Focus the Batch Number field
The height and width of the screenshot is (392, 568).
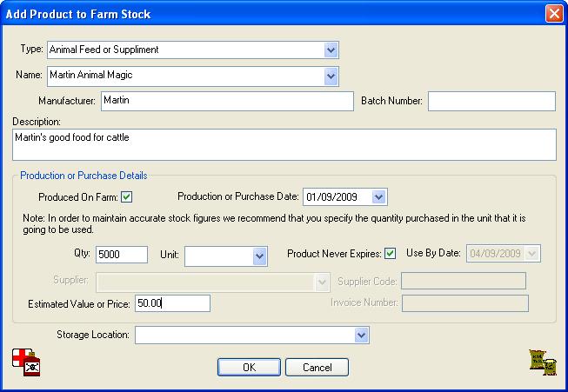[x=491, y=101]
